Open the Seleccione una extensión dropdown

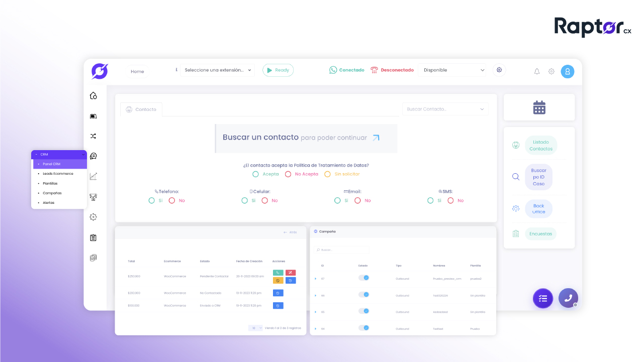pyautogui.click(x=217, y=70)
